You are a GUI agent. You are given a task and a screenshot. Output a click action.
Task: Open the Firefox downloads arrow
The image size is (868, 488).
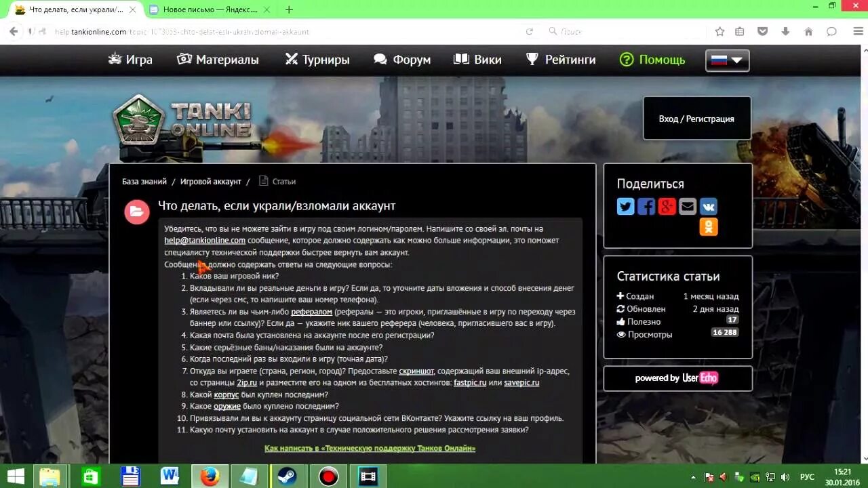pyautogui.click(x=785, y=31)
